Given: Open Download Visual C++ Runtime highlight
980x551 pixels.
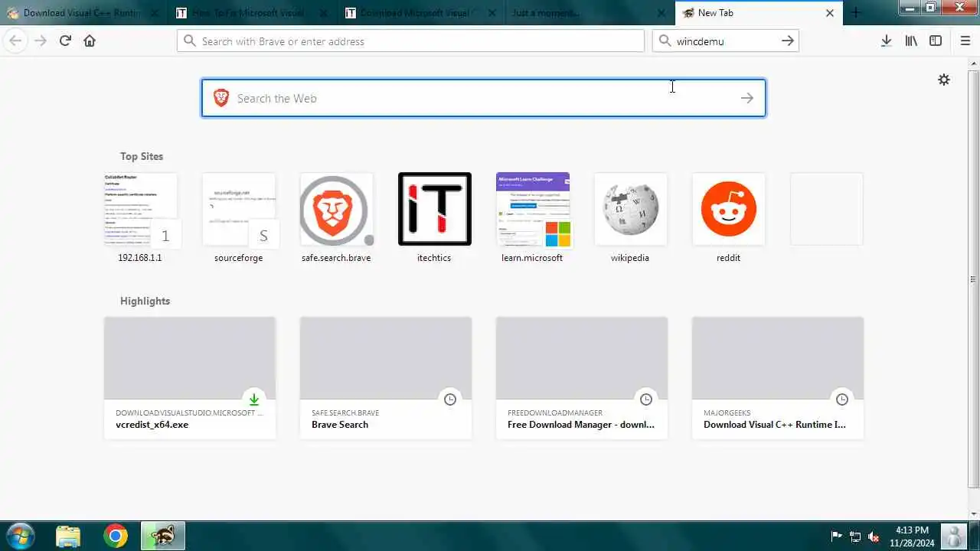Looking at the screenshot, I should 778,378.
